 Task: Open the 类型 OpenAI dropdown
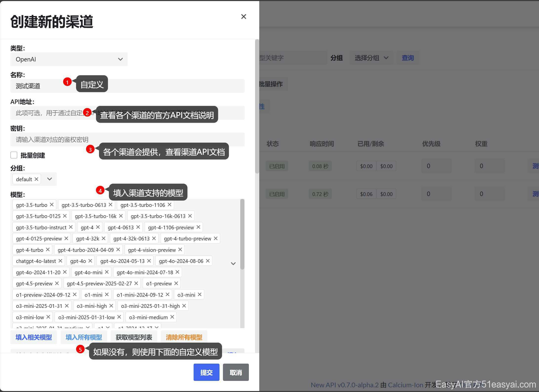(x=69, y=59)
